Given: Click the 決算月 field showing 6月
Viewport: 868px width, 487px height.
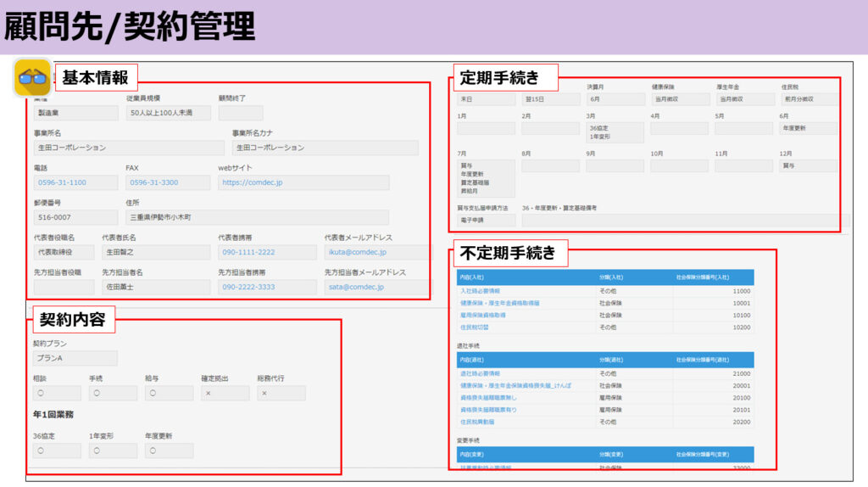Looking at the screenshot, I should 615,99.
